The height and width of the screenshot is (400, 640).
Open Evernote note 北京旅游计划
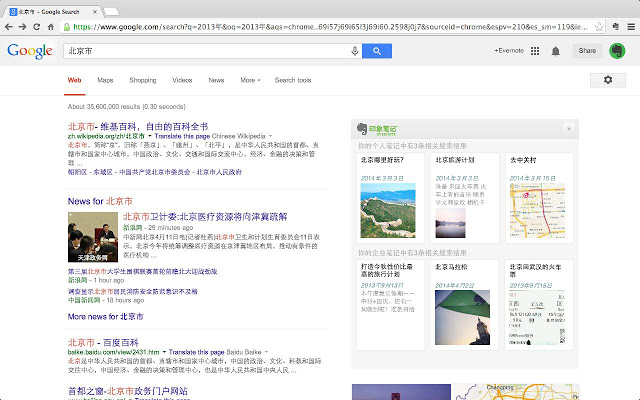click(464, 198)
